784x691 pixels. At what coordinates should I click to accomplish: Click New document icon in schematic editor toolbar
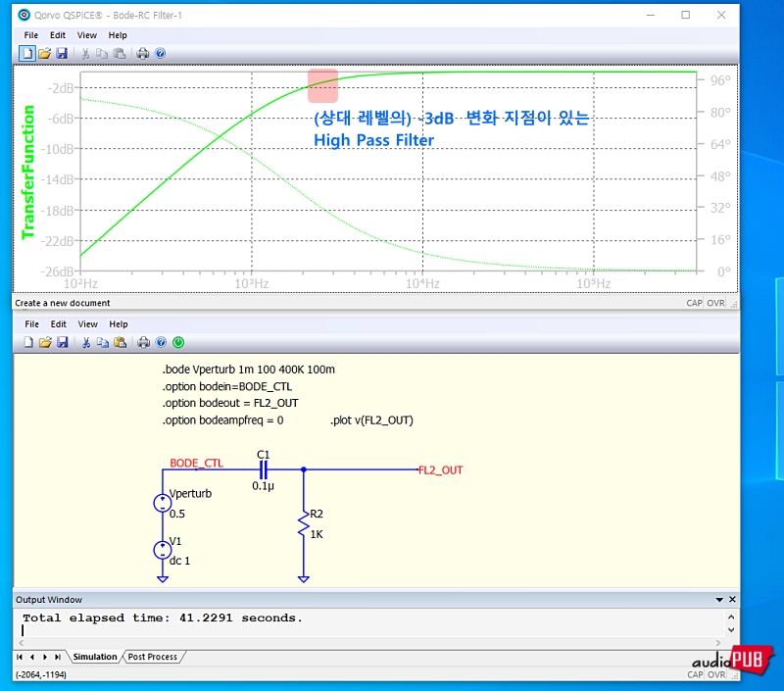click(28, 342)
